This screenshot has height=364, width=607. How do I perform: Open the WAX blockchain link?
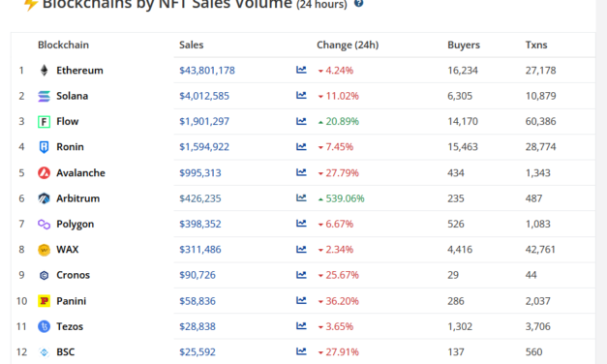(68, 250)
